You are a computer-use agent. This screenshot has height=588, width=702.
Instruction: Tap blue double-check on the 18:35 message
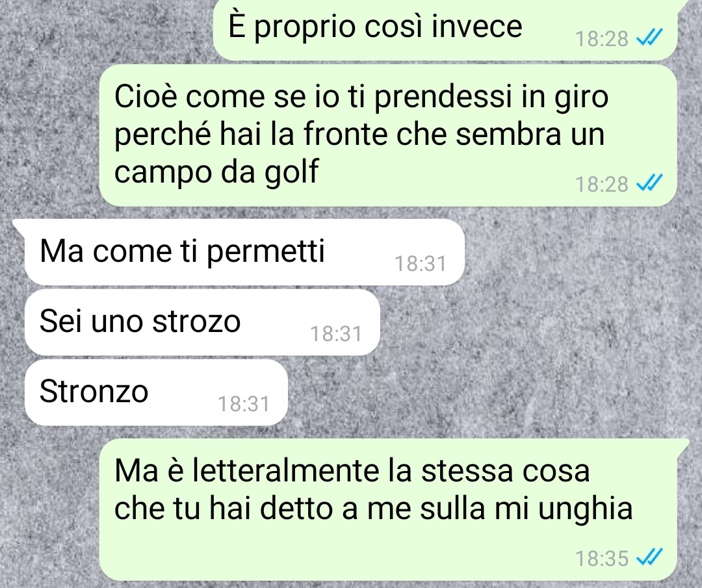click(649, 557)
